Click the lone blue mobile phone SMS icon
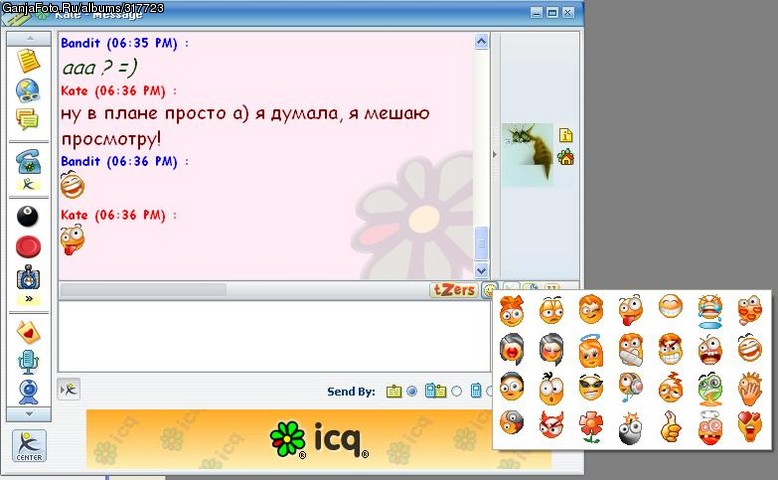The image size is (778, 480). pos(475,391)
